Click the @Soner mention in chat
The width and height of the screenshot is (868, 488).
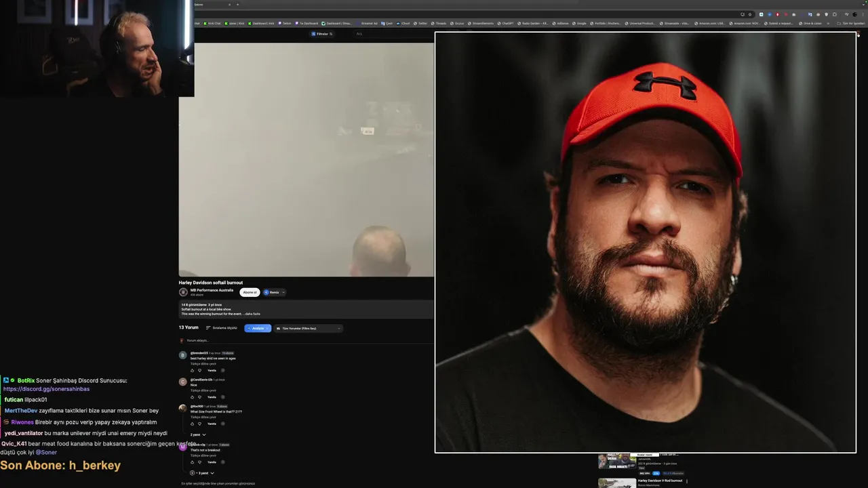(x=46, y=452)
